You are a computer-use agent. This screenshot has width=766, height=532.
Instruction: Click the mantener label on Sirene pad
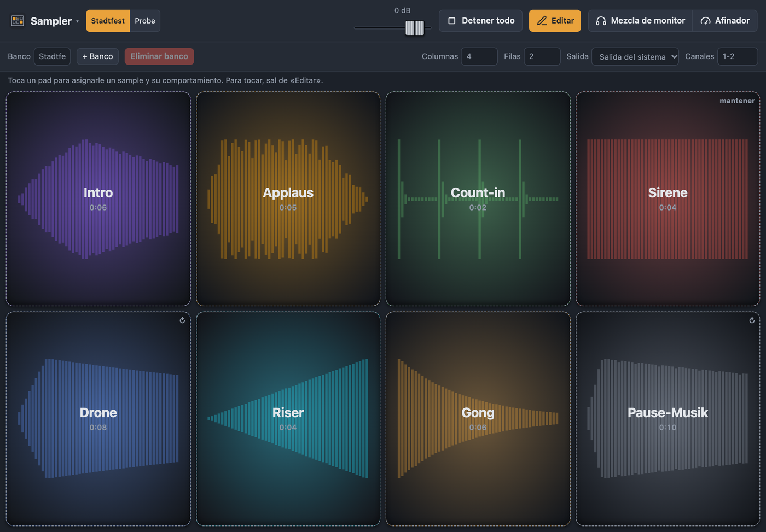tap(737, 101)
